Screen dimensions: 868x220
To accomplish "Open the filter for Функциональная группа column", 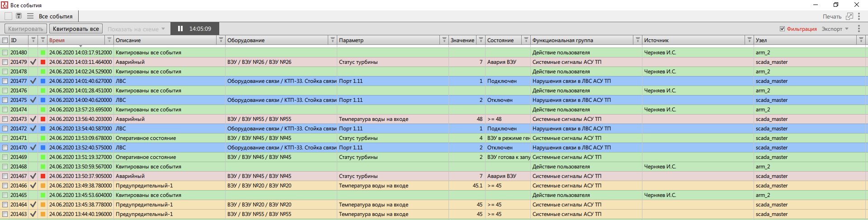I will [x=637, y=40].
